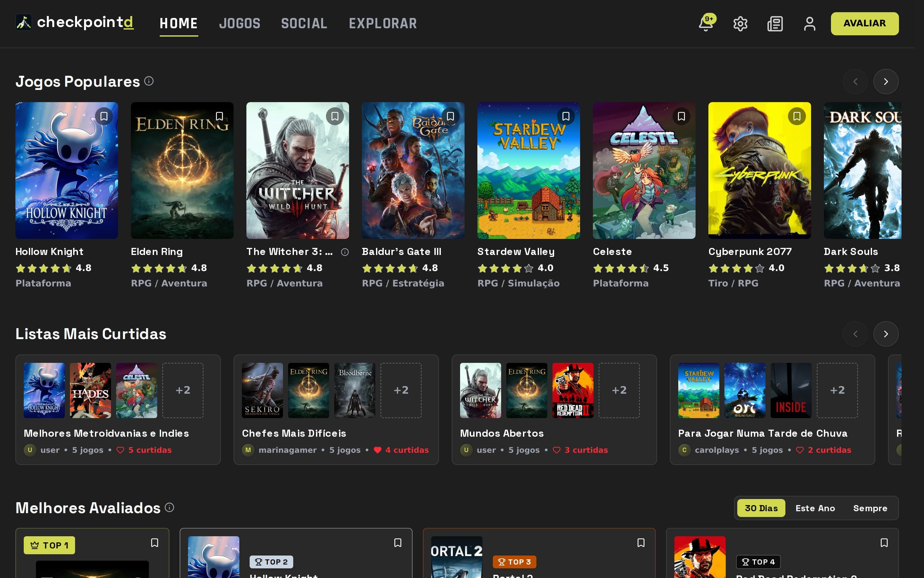Open the user profile icon
This screenshot has width=924, height=578.
(809, 24)
